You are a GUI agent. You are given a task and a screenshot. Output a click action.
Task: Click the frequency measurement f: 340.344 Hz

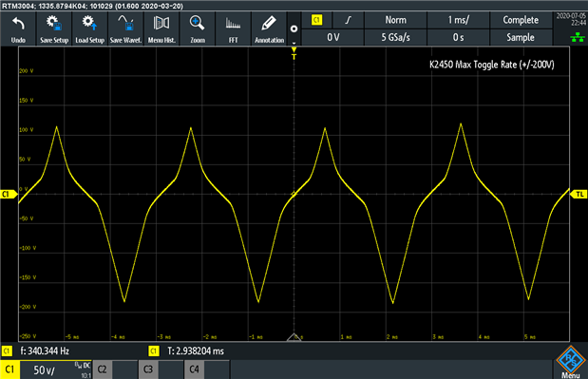(x=45, y=351)
